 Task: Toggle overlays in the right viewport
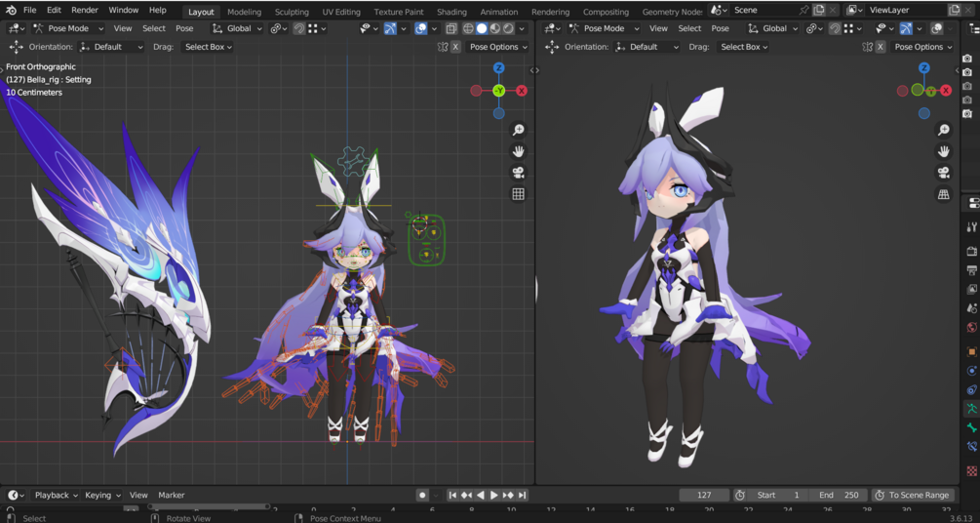[937, 28]
